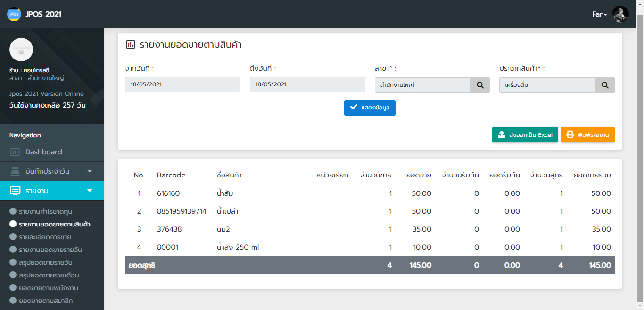Image resolution: width=644 pixels, height=310 pixels.
Task: Click product name น้ำส้ม
Action: pyautogui.click(x=225, y=193)
